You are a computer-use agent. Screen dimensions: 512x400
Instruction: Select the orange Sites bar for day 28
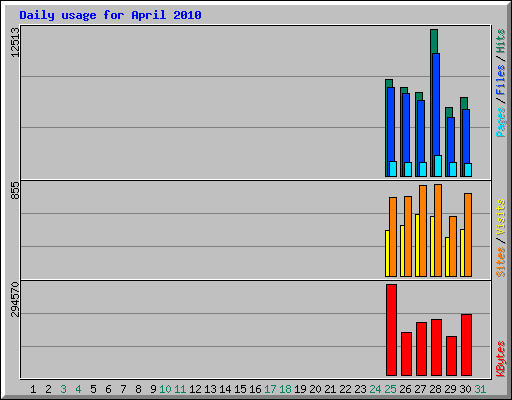pos(438,231)
